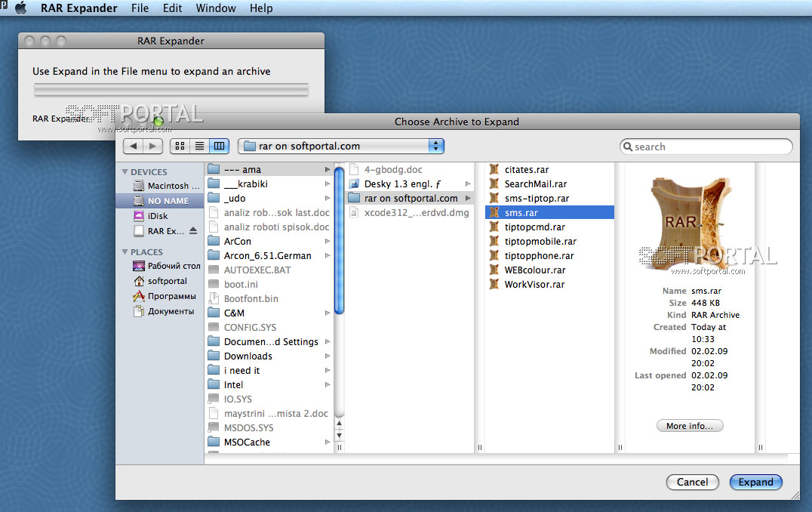812x512 pixels.
Task: Select NO NAME volume in sidebar
Action: coord(160,201)
